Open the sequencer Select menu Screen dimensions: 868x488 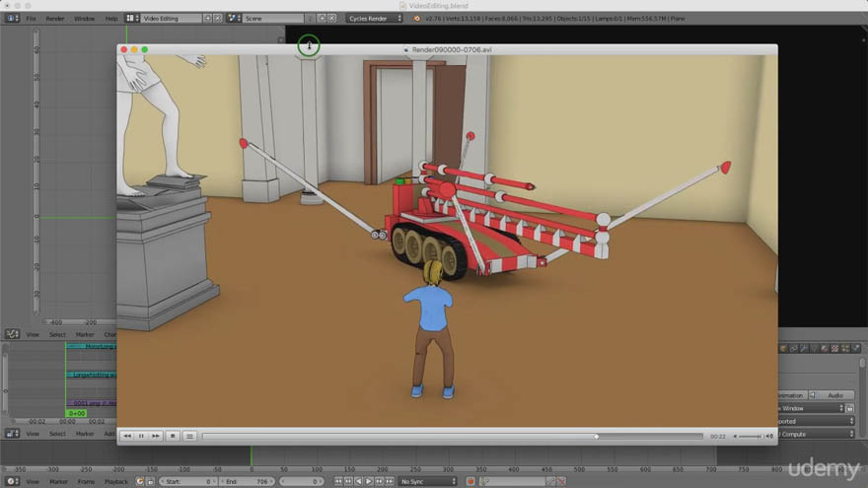pyautogui.click(x=57, y=434)
